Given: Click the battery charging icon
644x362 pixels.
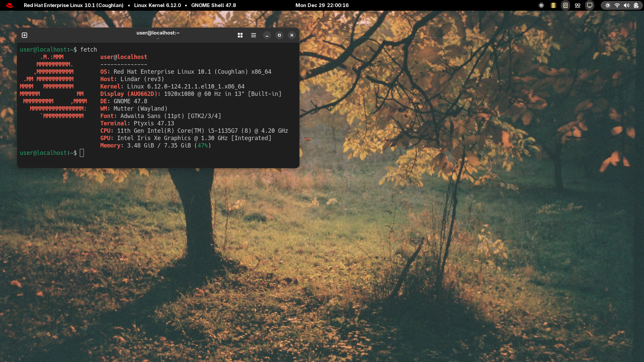Looking at the screenshot, I should click(636, 5).
